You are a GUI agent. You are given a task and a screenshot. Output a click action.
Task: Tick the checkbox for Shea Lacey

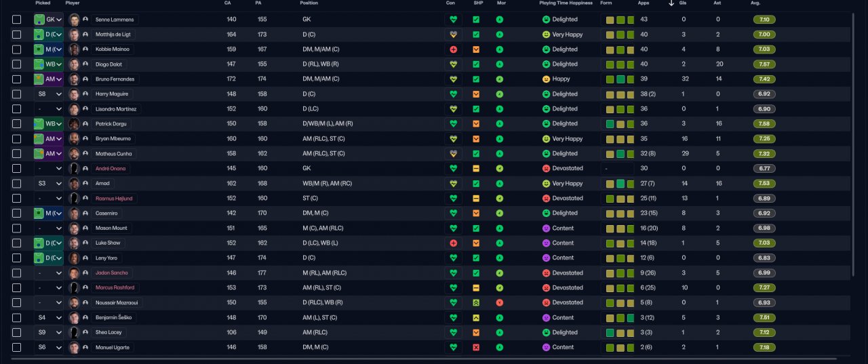16,333
